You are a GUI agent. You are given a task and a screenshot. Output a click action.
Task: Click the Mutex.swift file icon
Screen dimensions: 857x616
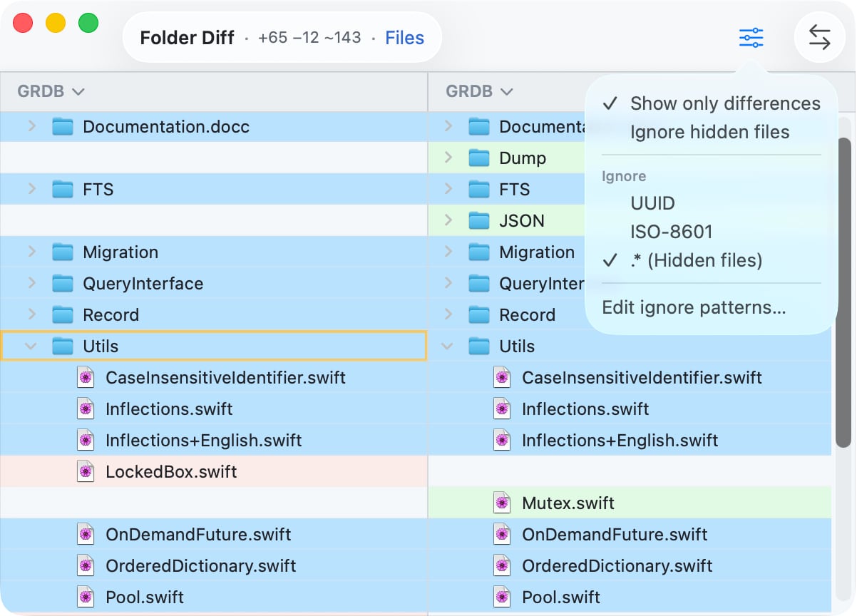(501, 503)
